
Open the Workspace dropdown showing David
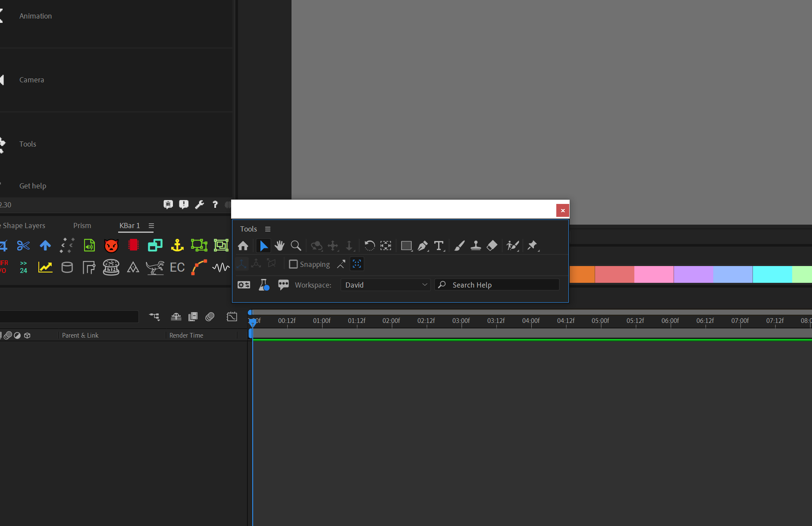[385, 285]
